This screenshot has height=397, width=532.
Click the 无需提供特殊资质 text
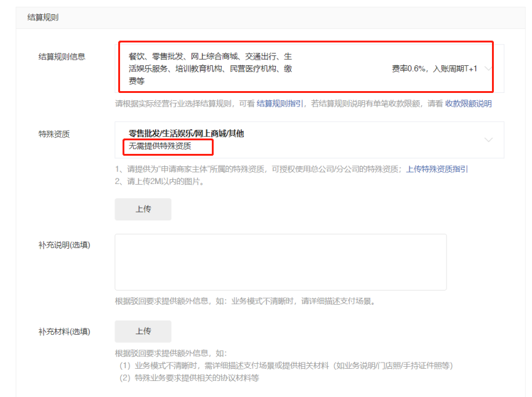click(x=160, y=146)
